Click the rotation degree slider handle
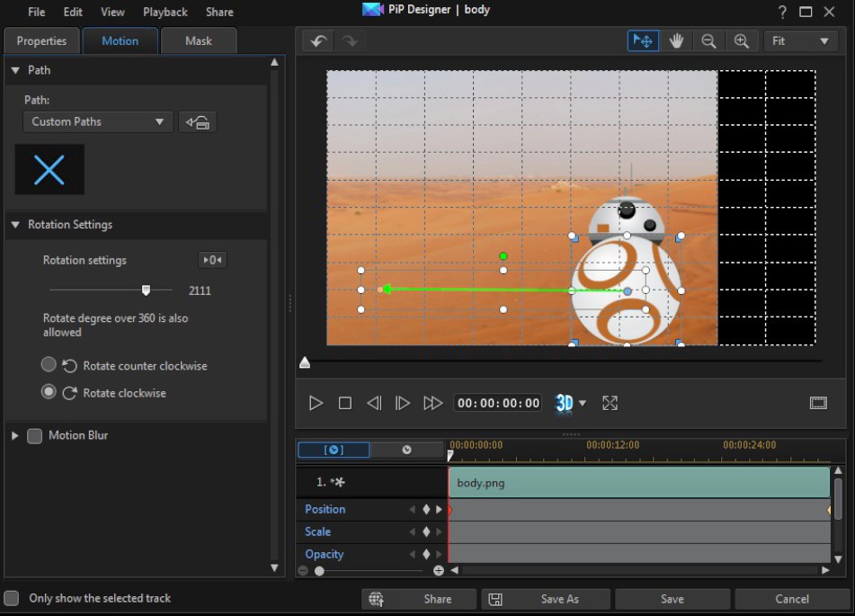 click(x=146, y=290)
